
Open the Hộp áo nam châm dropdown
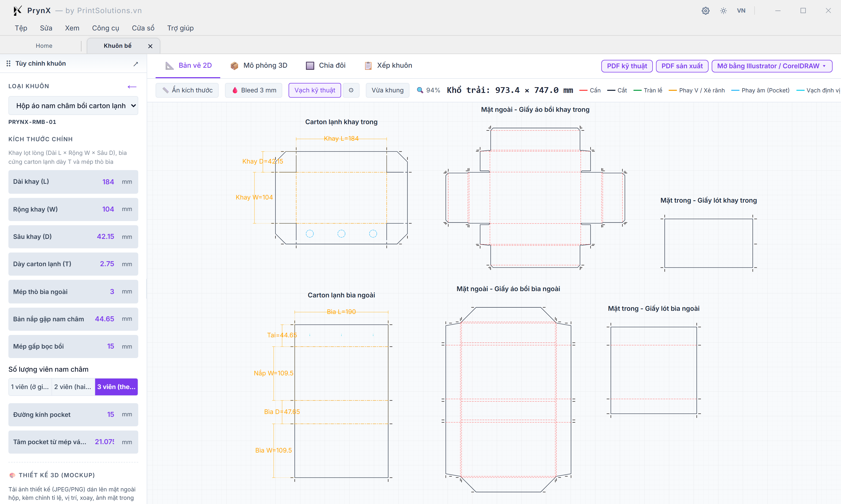click(73, 106)
